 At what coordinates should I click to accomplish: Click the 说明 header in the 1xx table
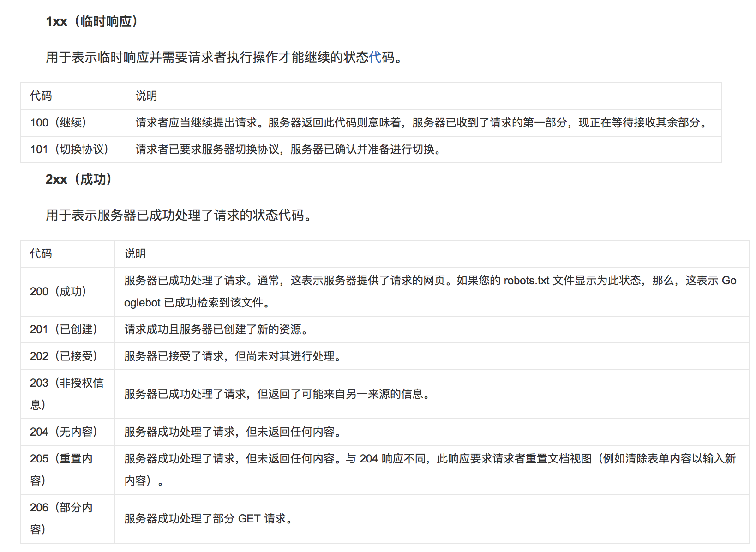coord(146,96)
